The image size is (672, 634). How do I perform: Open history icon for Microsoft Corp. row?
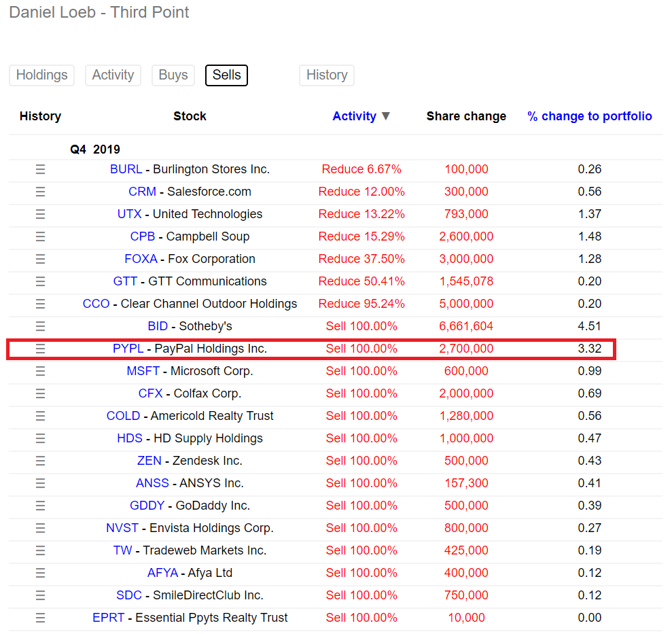point(40,371)
